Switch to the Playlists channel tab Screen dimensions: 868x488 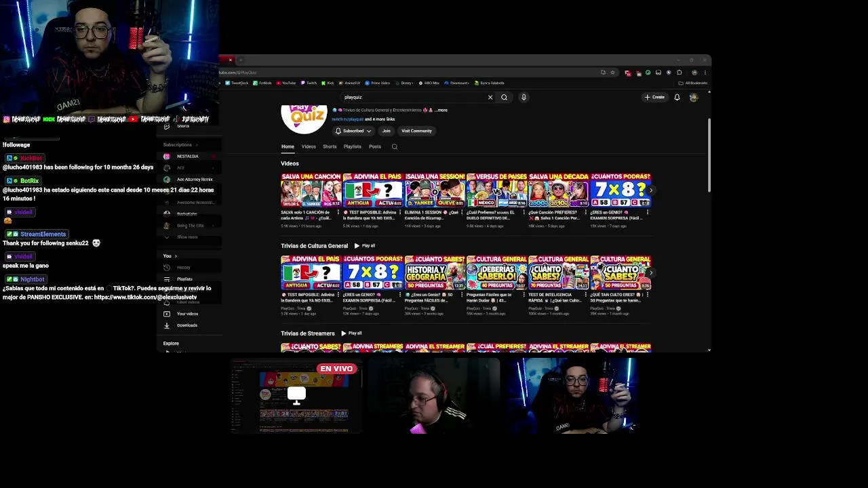[352, 146]
